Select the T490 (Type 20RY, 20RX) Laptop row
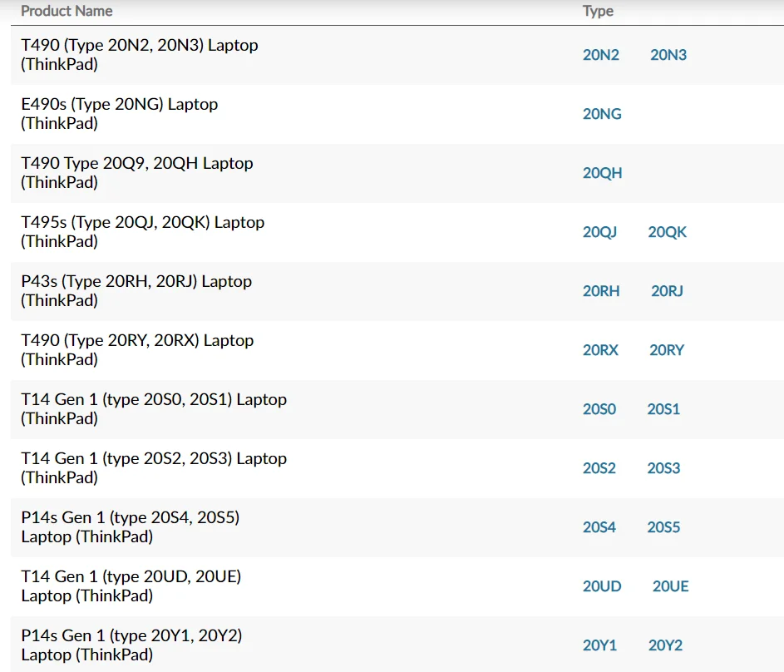784x672 pixels. (397, 350)
